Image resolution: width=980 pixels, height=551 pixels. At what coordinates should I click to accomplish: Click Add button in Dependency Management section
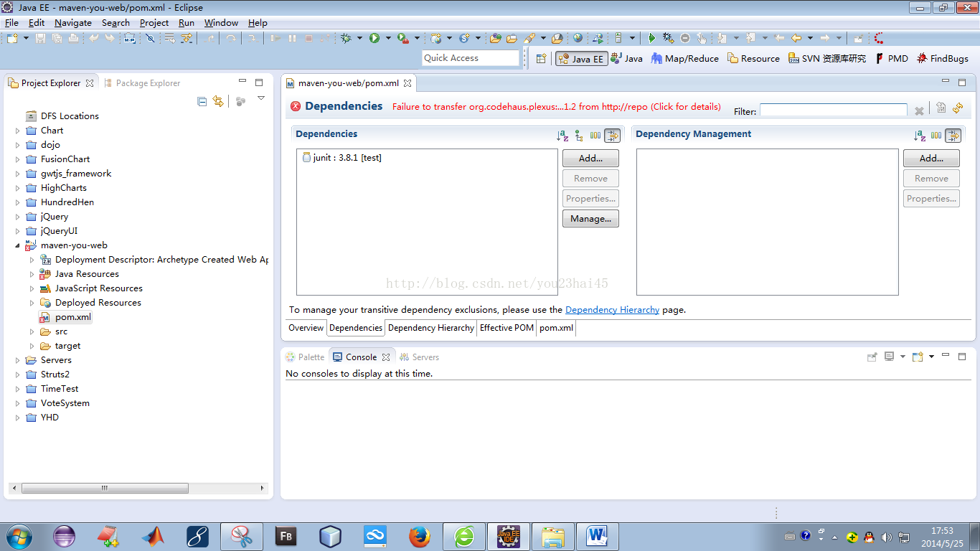coord(931,159)
